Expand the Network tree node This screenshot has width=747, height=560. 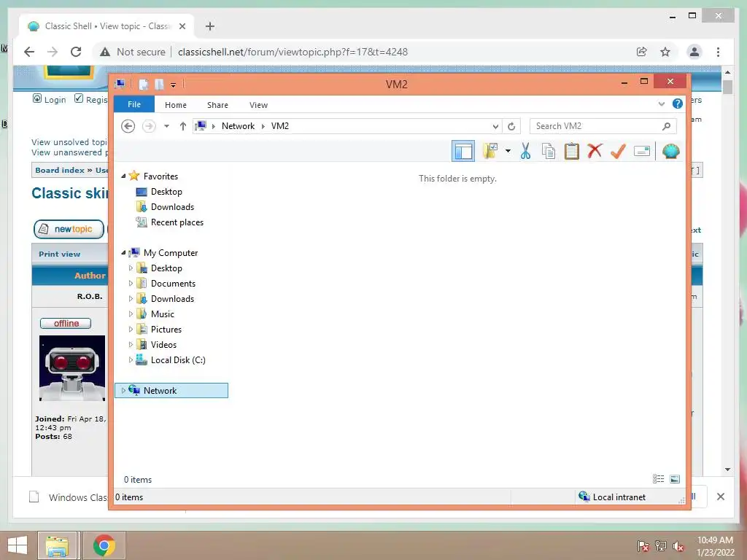click(x=123, y=391)
